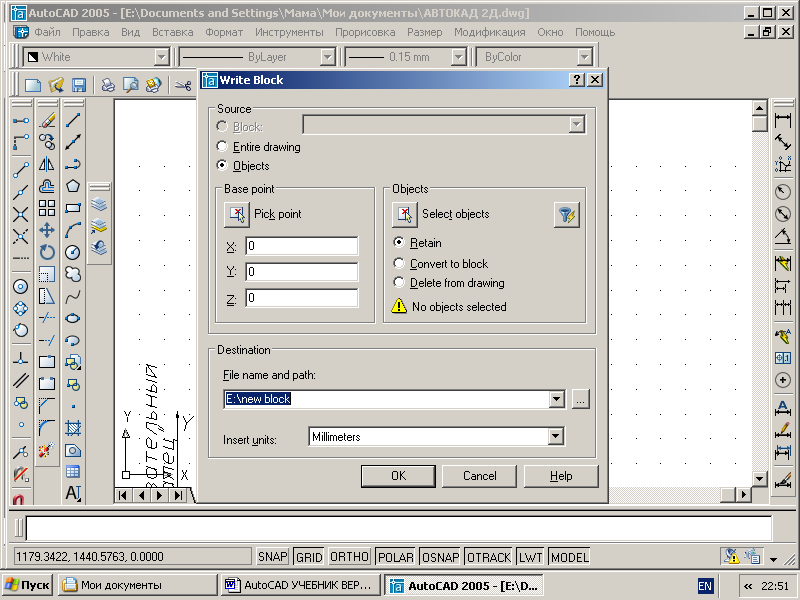Viewport: 800px width, 600px height.
Task: Click the Select objects button
Action: [405, 215]
